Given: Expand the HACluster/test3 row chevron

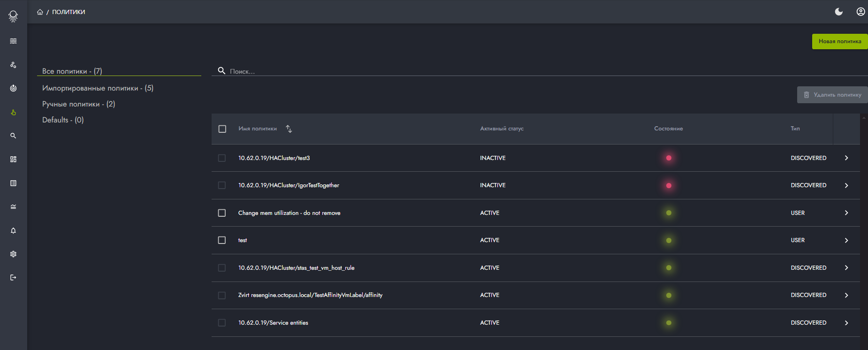Looking at the screenshot, I should (846, 158).
